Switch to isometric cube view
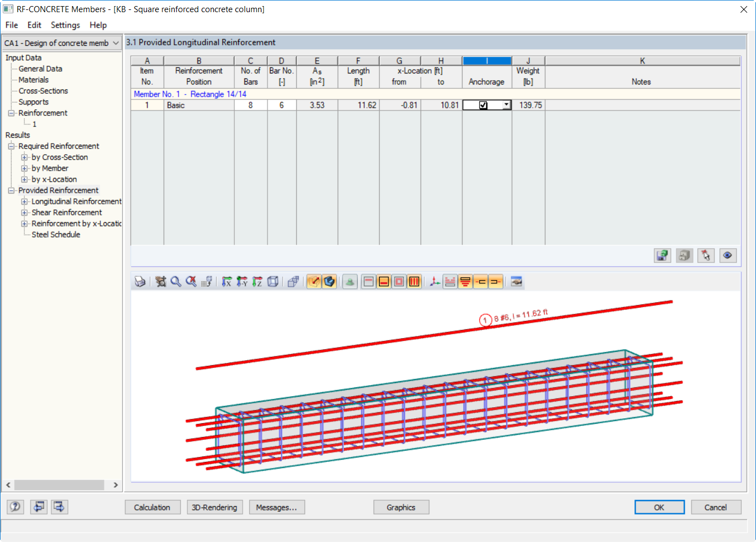Viewport: 756px width, 542px height. pos(272,282)
